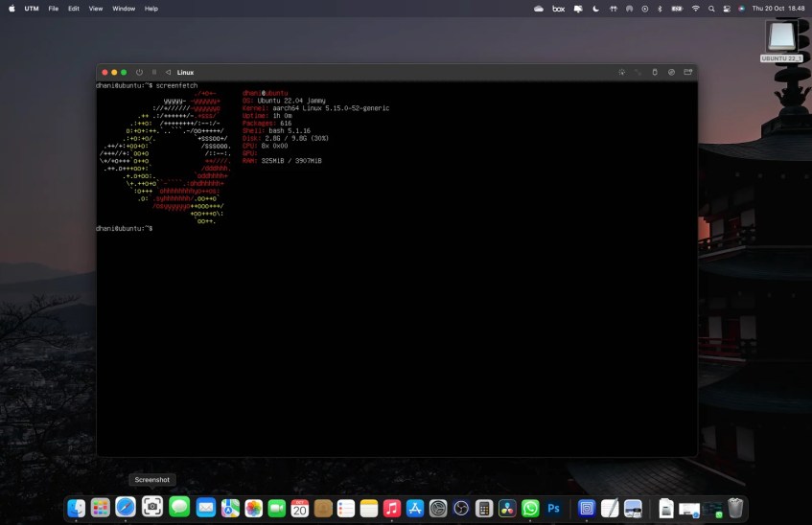Open App Store from the dock
This screenshot has height=525, width=812.
point(415,508)
